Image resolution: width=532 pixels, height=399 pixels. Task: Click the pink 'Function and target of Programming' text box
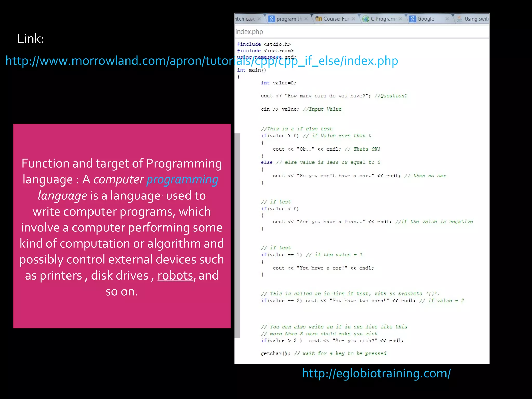122,226
